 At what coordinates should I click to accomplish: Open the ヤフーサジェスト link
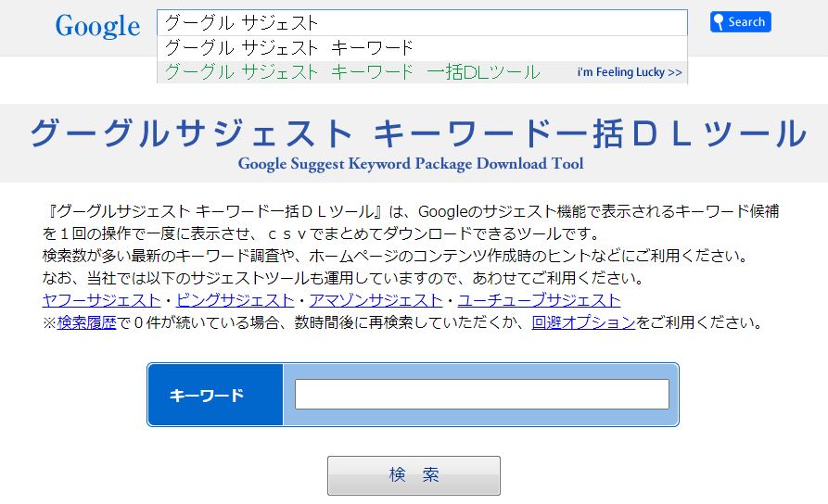click(101, 300)
